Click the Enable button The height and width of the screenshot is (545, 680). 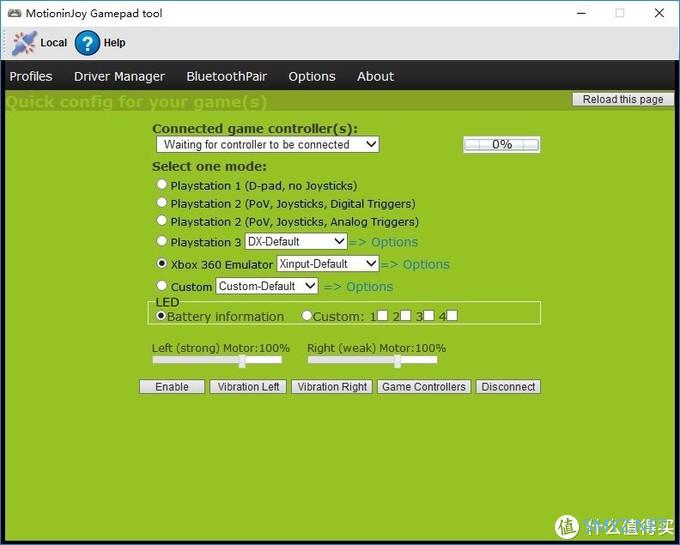172,387
